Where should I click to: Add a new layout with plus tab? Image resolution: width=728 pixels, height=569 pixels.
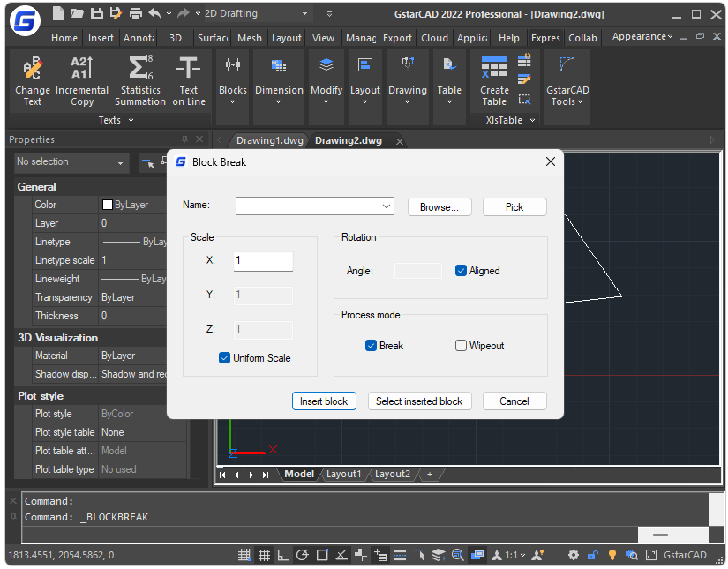pyautogui.click(x=430, y=475)
